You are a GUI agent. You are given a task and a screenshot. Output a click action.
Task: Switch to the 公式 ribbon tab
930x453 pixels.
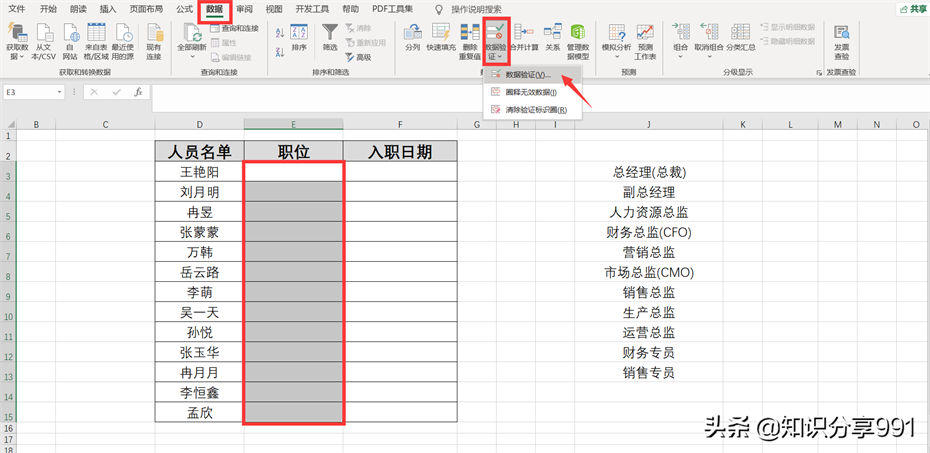[184, 9]
